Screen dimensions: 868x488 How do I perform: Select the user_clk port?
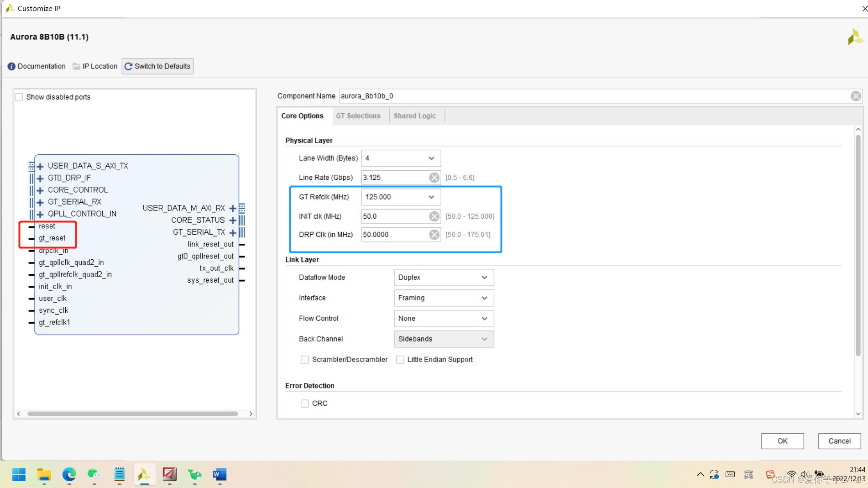tap(52, 298)
